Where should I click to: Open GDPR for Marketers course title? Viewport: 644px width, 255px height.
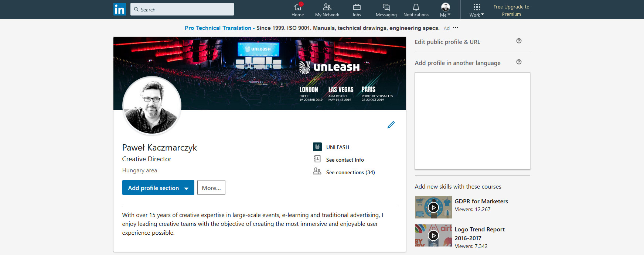[481, 201]
